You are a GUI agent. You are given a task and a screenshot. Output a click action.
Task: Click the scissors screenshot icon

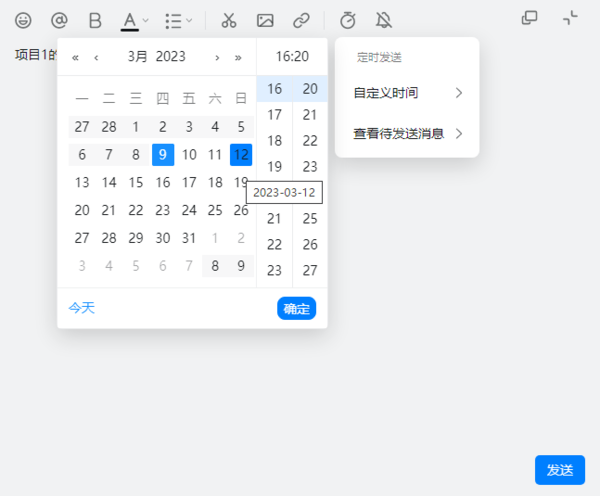[x=229, y=20]
